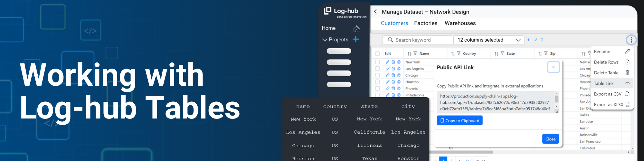Viewport: 644px width, 161px height.
Task: Choose Delete Table from the options menu
Action: [x=612, y=73]
